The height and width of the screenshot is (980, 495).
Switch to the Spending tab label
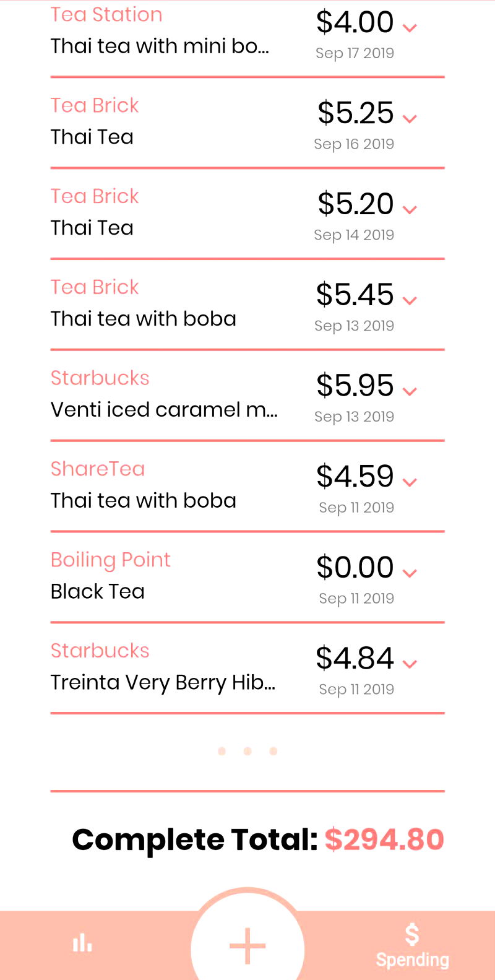(x=412, y=960)
